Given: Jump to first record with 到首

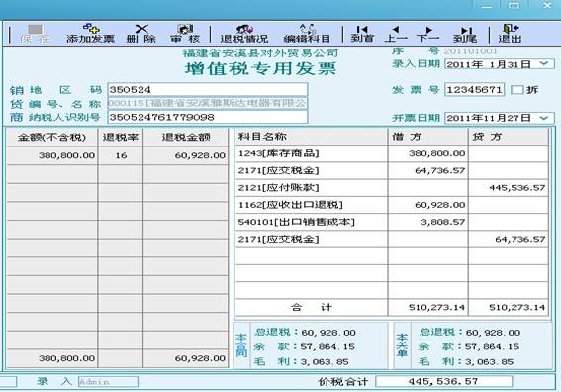Looking at the screenshot, I should (x=362, y=34).
